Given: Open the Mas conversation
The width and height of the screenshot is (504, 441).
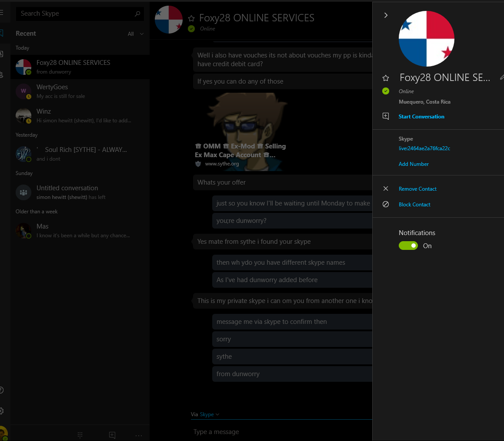Looking at the screenshot, I should pos(80,230).
